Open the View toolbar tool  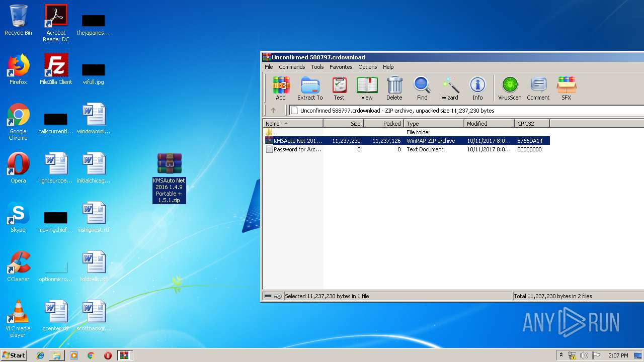[x=367, y=88]
